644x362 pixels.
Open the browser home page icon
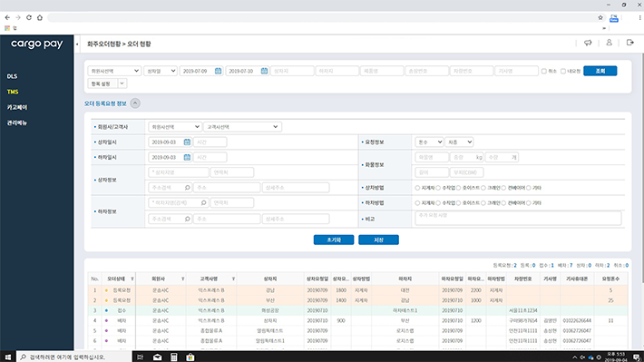pos(40,17)
